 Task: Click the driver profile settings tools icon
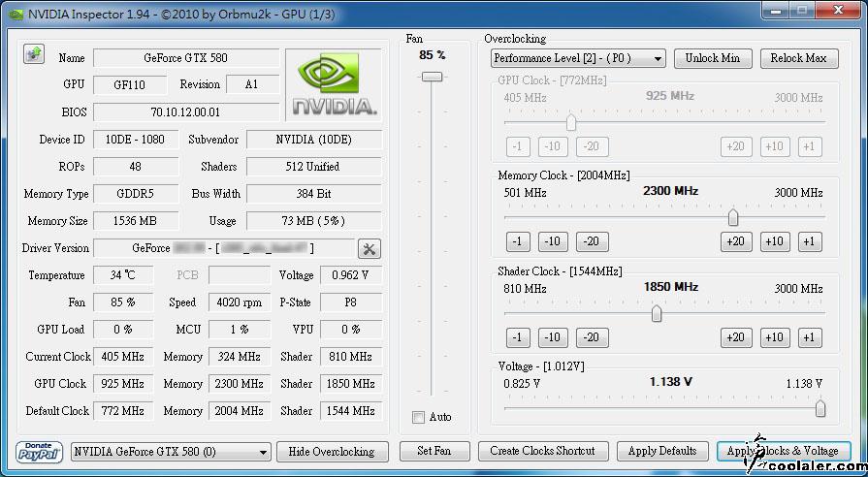369,248
